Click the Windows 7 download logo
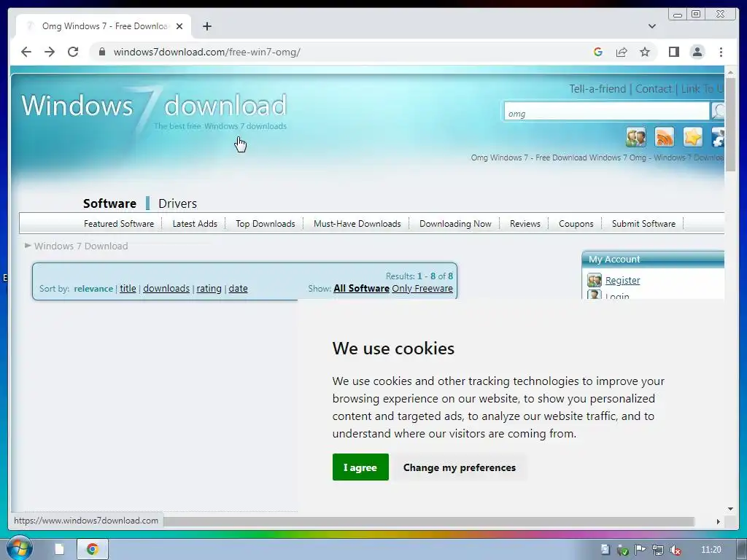 154,109
